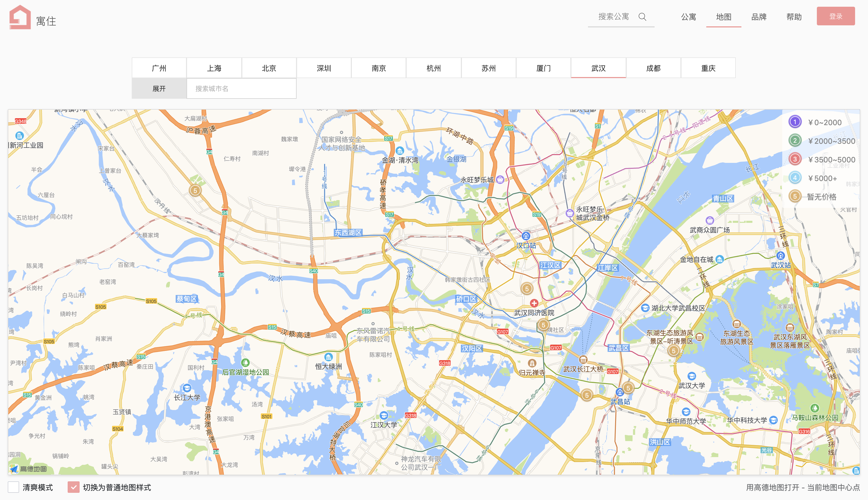Viewport: 868px width, 500px height.
Task: Open the 品牌 navigation item
Action: 758,17
